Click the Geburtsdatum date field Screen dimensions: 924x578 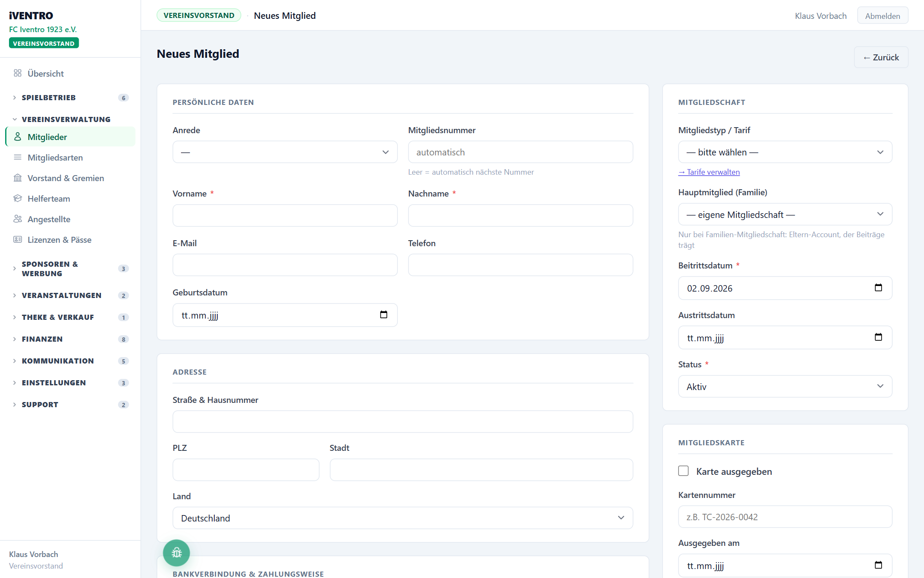pos(285,315)
